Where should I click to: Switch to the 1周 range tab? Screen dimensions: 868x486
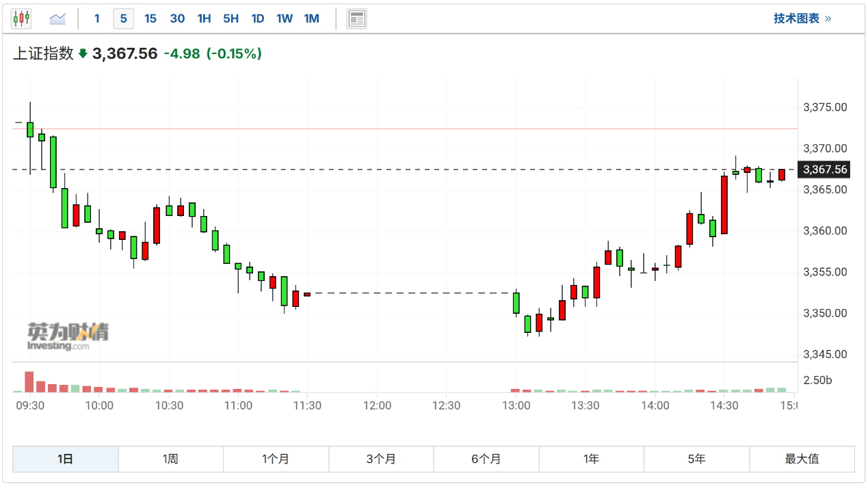click(x=171, y=459)
